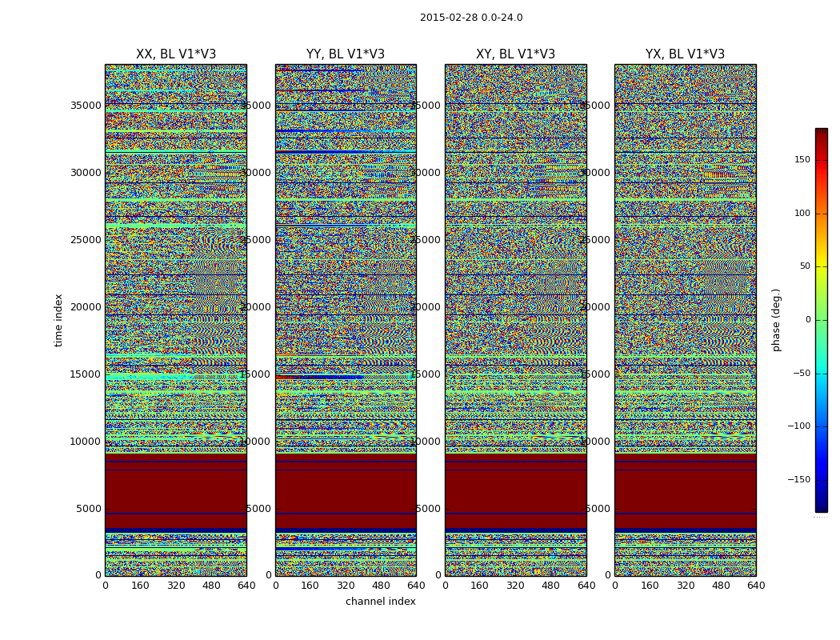This screenshot has height=640, width=840.
Task: Click the 'phase (deg.)' colorbar label
Action: [776, 320]
